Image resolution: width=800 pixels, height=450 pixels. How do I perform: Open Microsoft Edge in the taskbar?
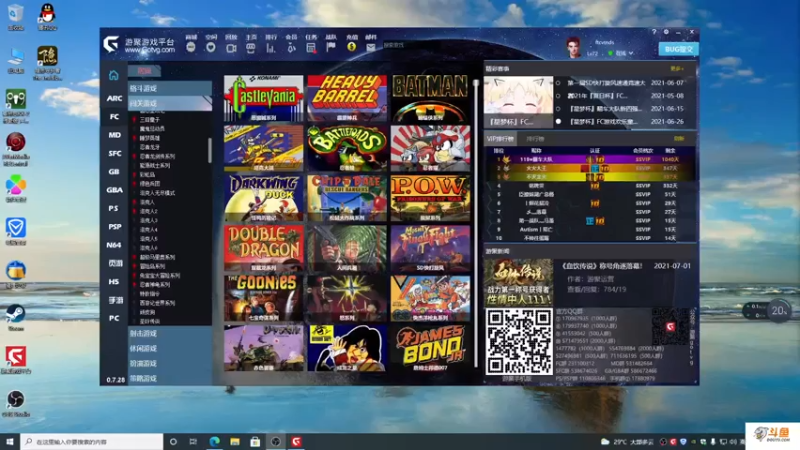[214, 441]
